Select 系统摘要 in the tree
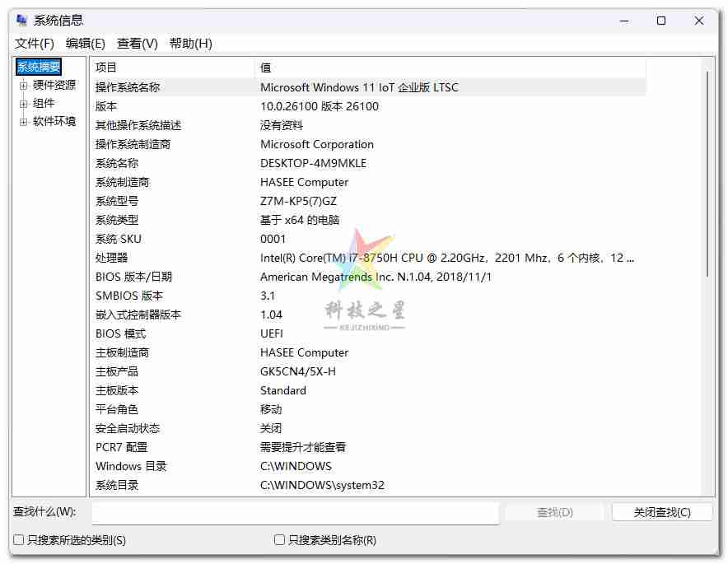The width and height of the screenshot is (728, 564). click(x=39, y=67)
